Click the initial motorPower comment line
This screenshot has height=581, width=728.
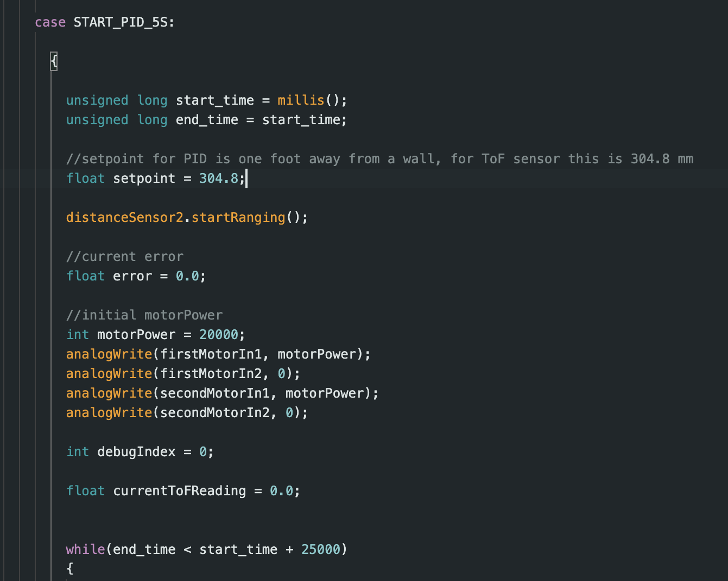144,315
